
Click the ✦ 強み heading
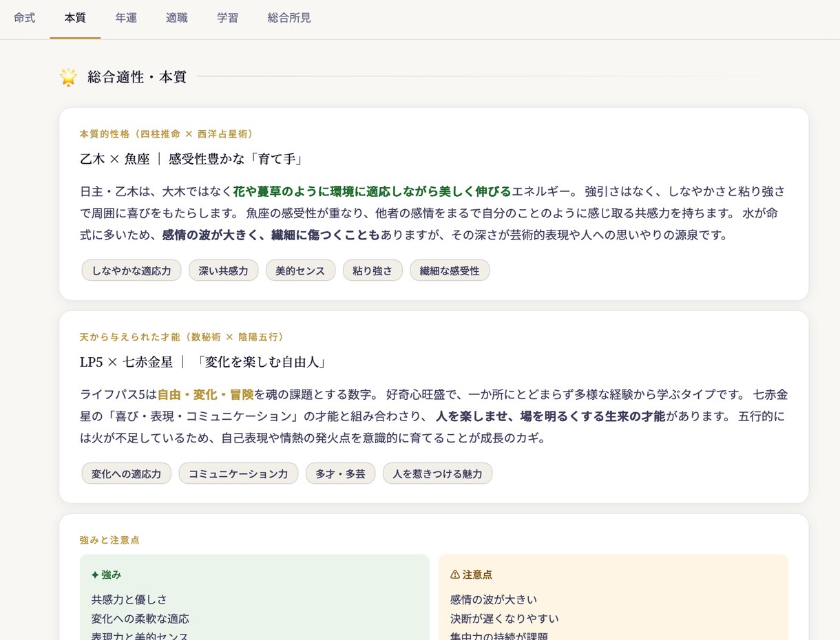tap(106, 575)
